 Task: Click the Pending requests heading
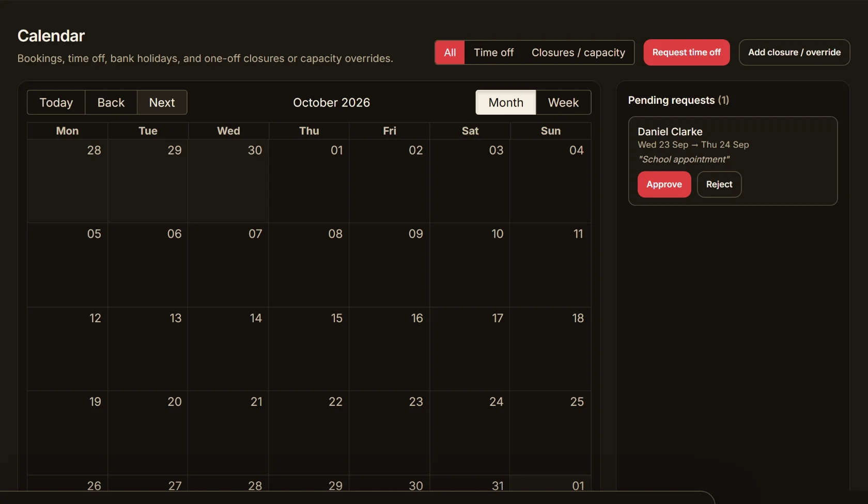point(678,100)
